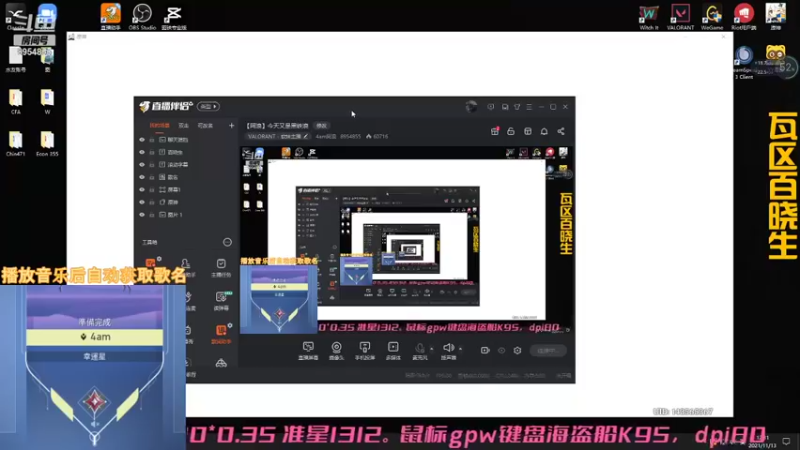Viewport: 800px width, 450px height.
Task: Toggle the preview eye icon near settings gear
Action: [x=502, y=351]
